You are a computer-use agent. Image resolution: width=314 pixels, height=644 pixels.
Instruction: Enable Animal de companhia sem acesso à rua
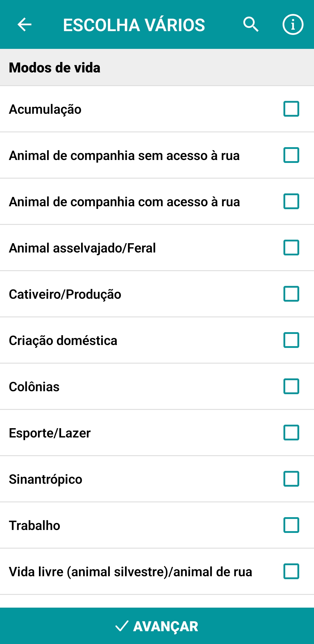[x=291, y=155]
